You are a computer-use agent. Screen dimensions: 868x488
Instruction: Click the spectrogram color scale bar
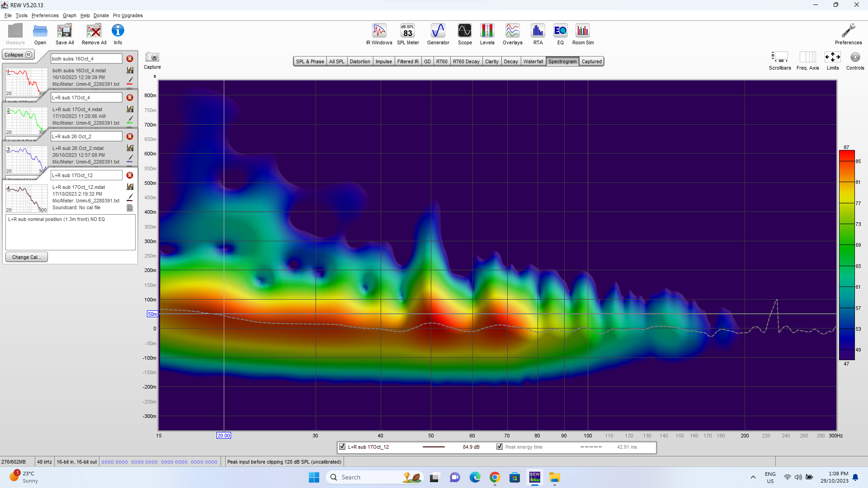(x=846, y=255)
